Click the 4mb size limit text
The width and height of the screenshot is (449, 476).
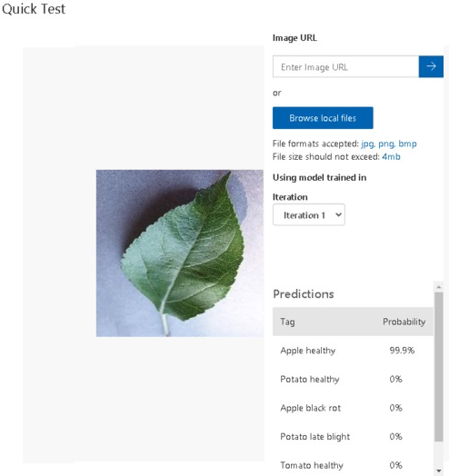[x=391, y=156]
